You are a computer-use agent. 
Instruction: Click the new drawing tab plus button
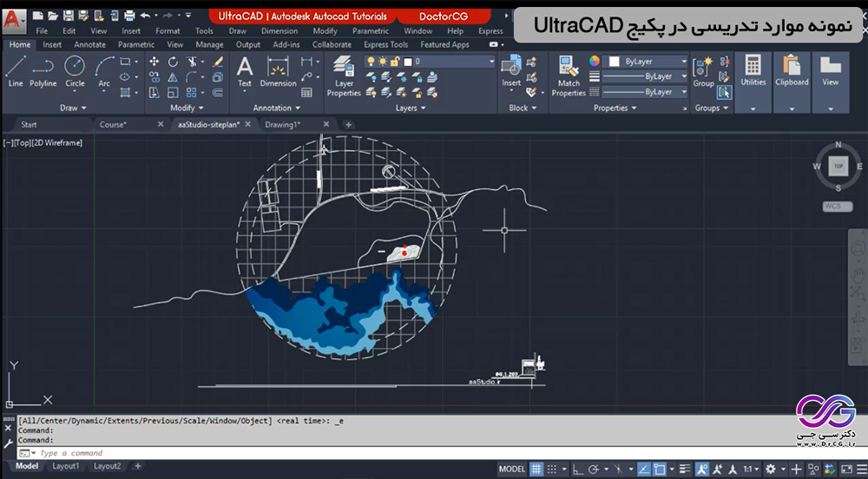click(348, 124)
